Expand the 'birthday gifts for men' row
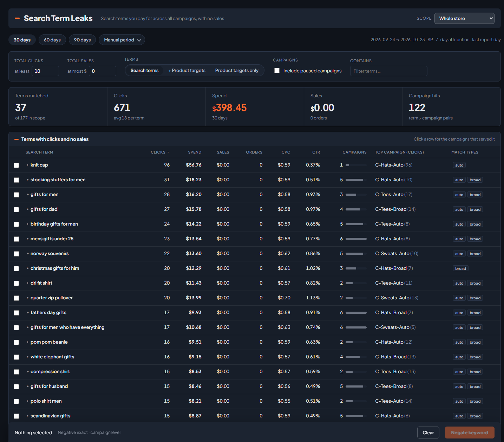 tap(27, 224)
